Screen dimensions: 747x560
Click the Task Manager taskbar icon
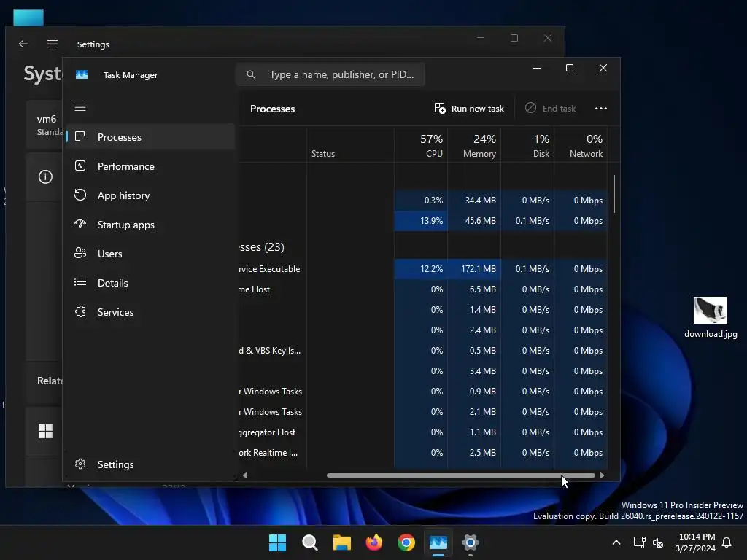point(438,542)
